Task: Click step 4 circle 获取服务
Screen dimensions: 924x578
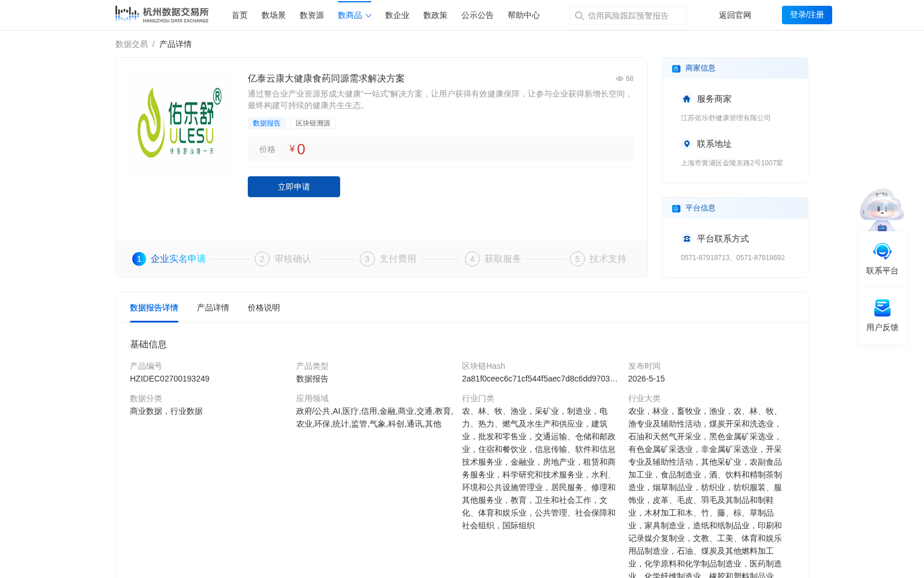Action: tap(472, 259)
